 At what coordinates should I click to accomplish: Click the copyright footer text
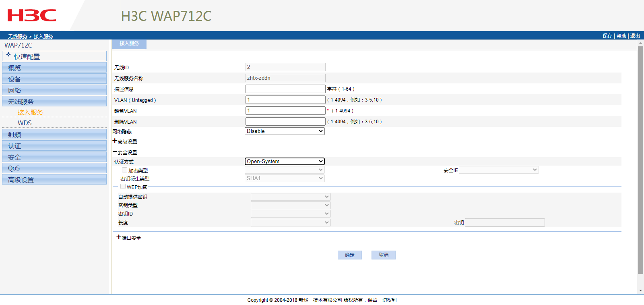(322, 300)
